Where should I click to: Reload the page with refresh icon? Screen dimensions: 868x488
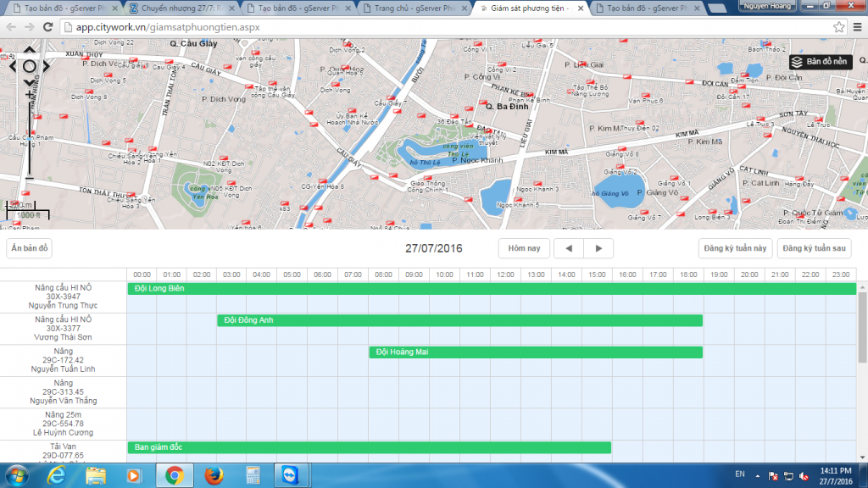tap(48, 27)
